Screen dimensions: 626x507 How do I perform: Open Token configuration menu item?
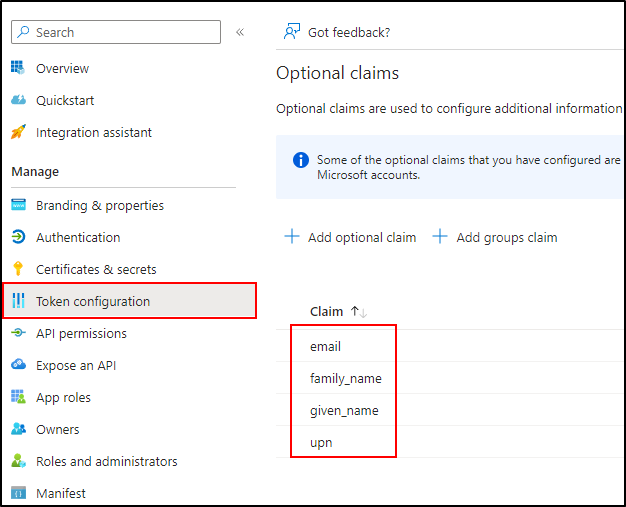click(93, 301)
